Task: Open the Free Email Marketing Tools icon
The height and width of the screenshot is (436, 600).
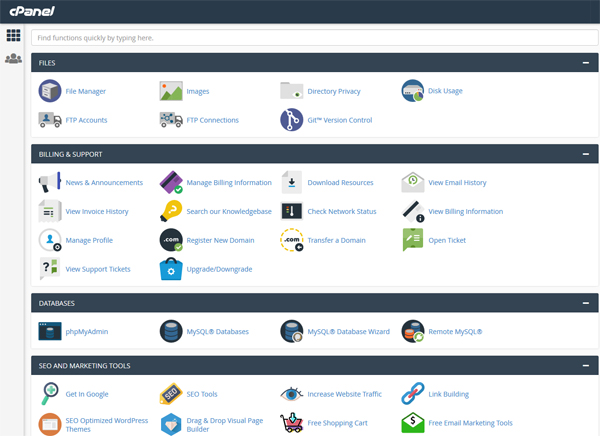Action: (412, 423)
